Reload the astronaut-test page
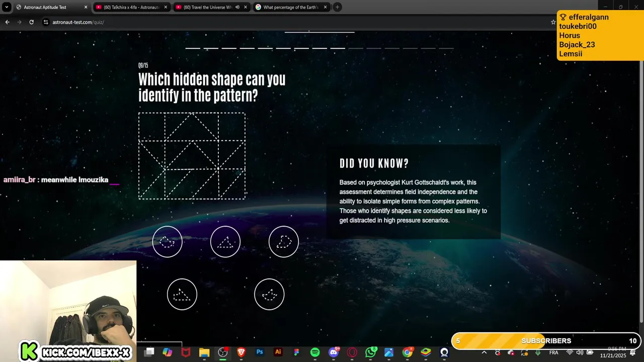This screenshot has height=362, width=644. pyautogui.click(x=31, y=22)
